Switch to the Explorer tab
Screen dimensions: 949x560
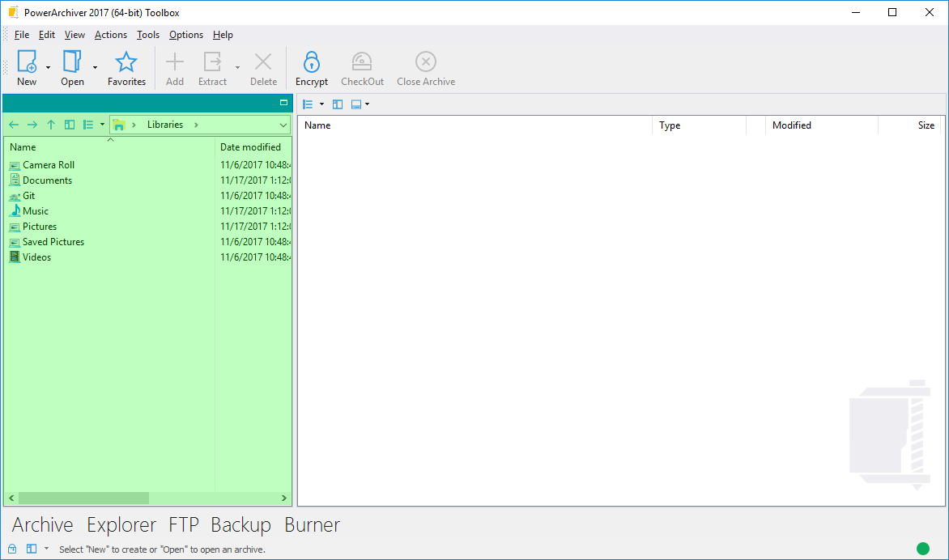[x=121, y=525]
